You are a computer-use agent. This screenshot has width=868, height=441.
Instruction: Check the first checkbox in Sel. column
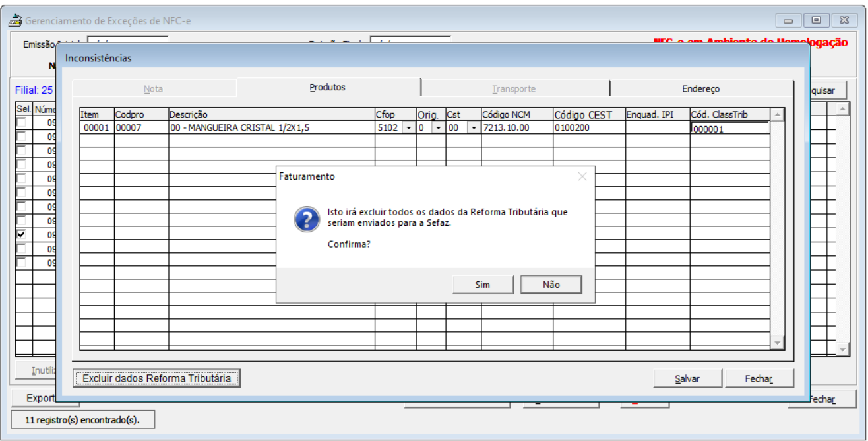pyautogui.click(x=21, y=122)
